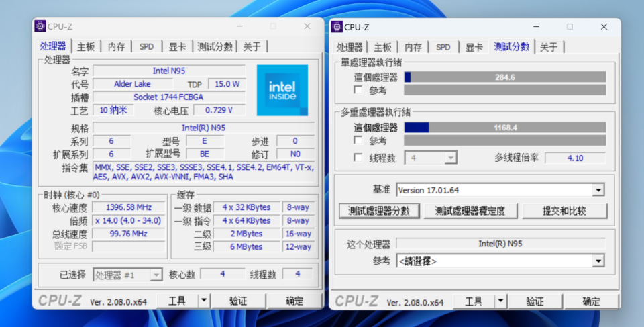644x327 pixels.
Task: Switch to 内存 tab in left window
Action: point(116,46)
